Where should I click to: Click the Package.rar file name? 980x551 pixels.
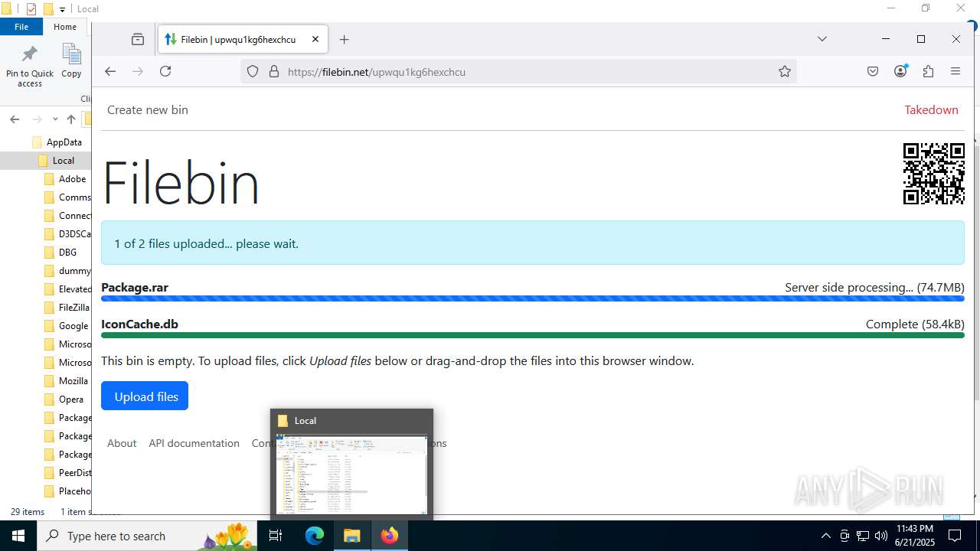click(x=135, y=287)
